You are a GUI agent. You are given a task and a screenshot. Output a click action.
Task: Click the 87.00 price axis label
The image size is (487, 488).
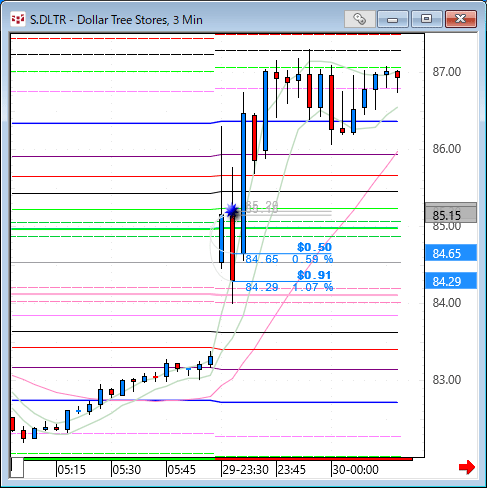447,72
